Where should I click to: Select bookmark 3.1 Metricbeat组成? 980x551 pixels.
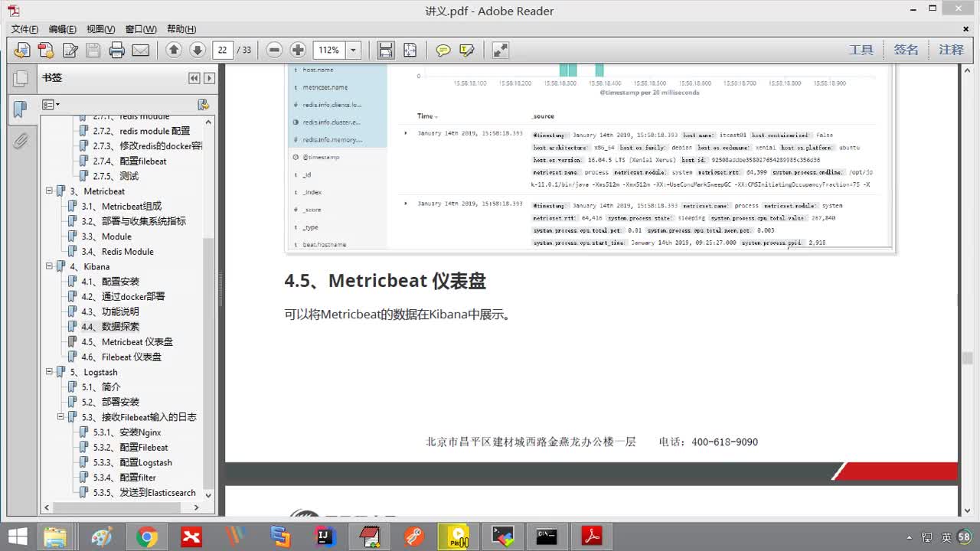point(122,206)
